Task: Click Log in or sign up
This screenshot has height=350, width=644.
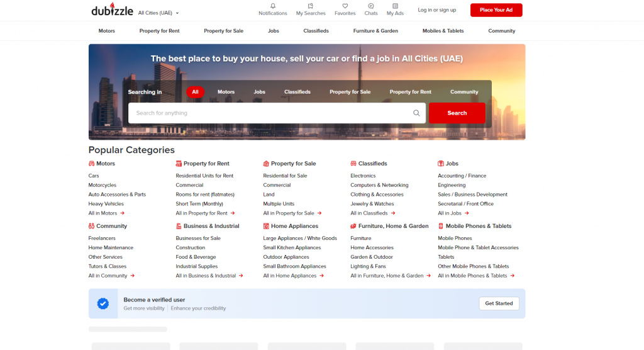Action: pyautogui.click(x=437, y=10)
